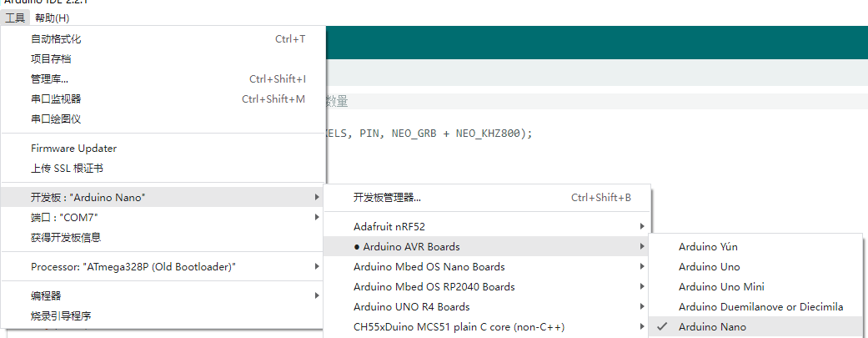Open 串口绘图仪 serial plotter
This screenshot has width=868, height=338.
tap(163, 119)
